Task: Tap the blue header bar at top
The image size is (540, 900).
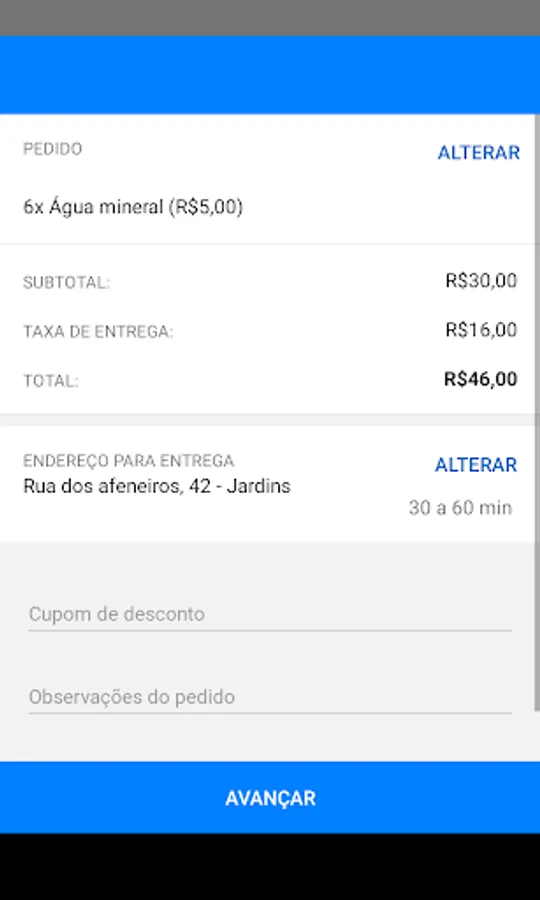Action: coord(270,75)
